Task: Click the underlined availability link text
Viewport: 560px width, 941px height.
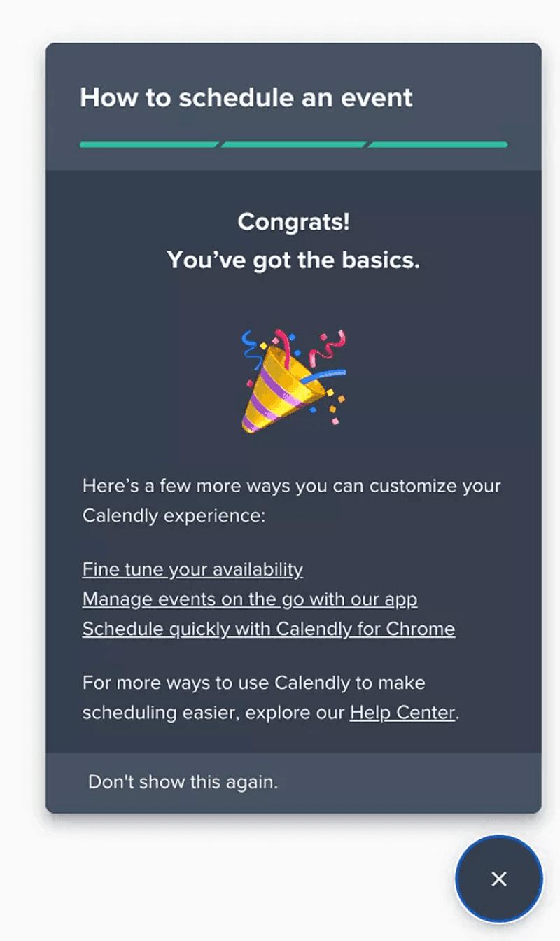Action: (192, 569)
